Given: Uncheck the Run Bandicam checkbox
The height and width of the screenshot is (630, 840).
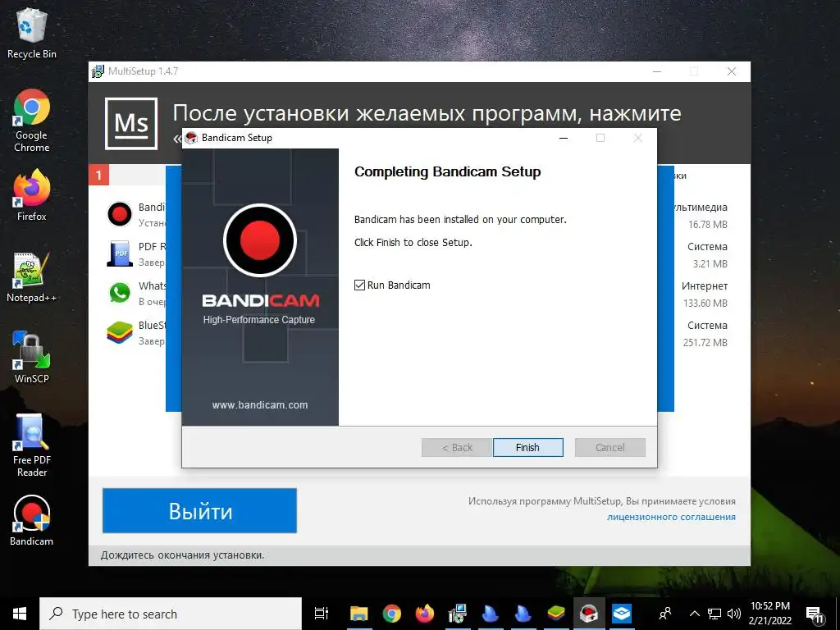Looking at the screenshot, I should (x=359, y=285).
